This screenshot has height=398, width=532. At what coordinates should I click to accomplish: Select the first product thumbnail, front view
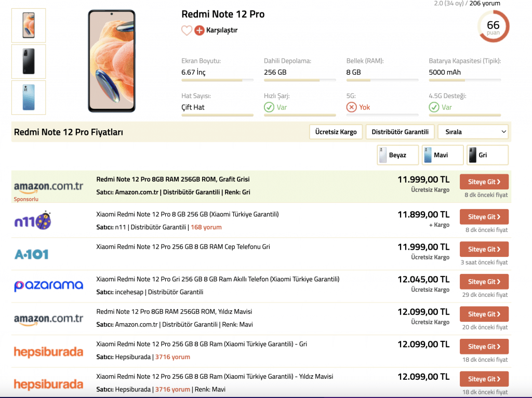(x=29, y=25)
